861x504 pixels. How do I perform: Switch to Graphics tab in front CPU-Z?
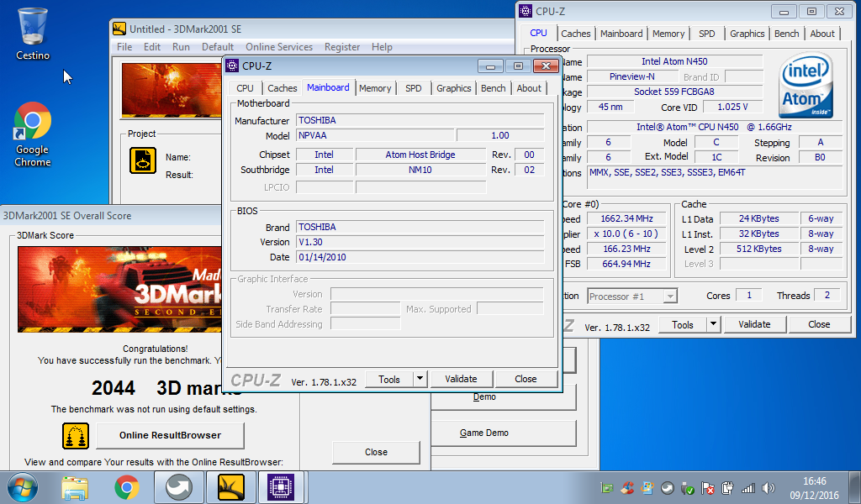pyautogui.click(x=453, y=88)
